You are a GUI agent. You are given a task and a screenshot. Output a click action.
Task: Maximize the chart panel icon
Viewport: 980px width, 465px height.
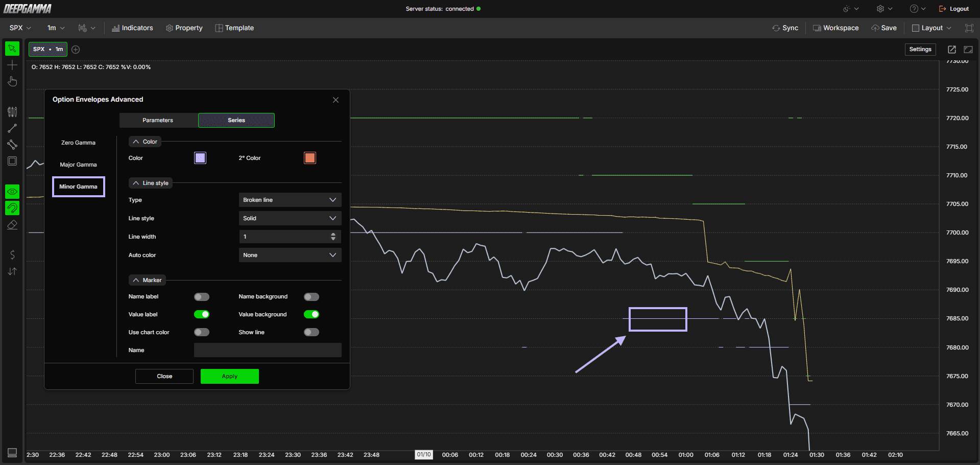968,50
